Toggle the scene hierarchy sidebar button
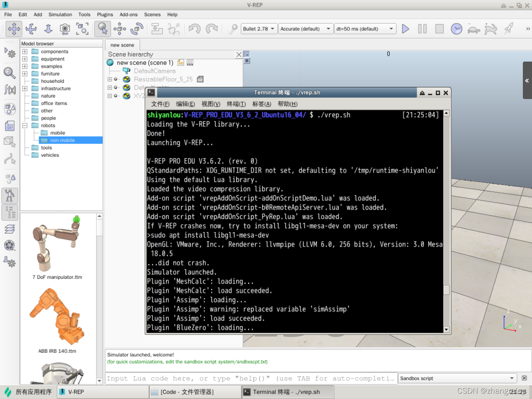Screen dimensions: 532x399 tap(10, 212)
